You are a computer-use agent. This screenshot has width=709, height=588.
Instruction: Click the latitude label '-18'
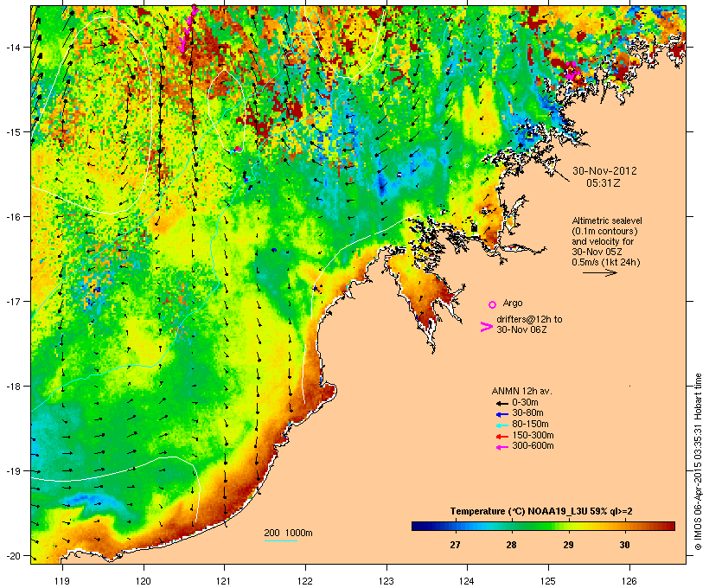(x=12, y=387)
